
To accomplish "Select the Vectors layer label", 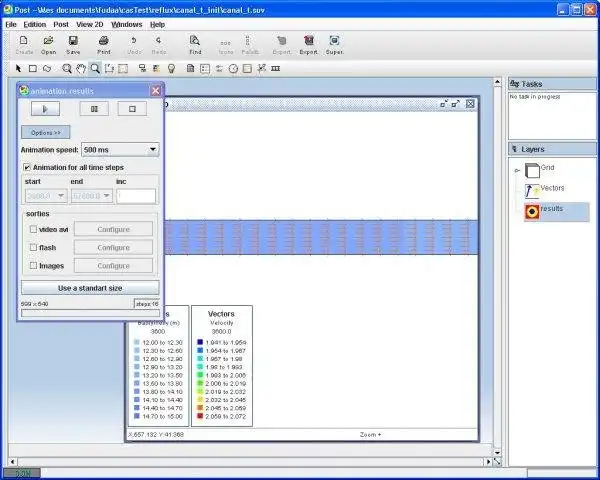I will coord(552,188).
